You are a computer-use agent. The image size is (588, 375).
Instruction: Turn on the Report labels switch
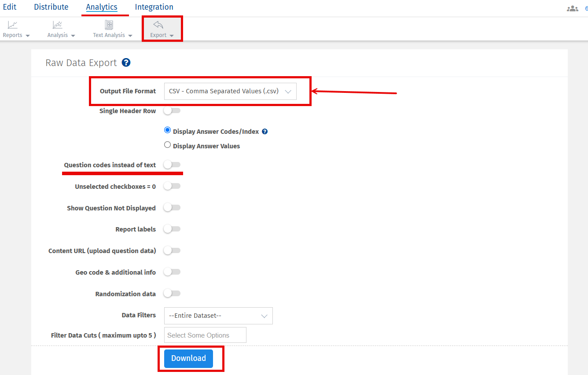[x=172, y=229]
